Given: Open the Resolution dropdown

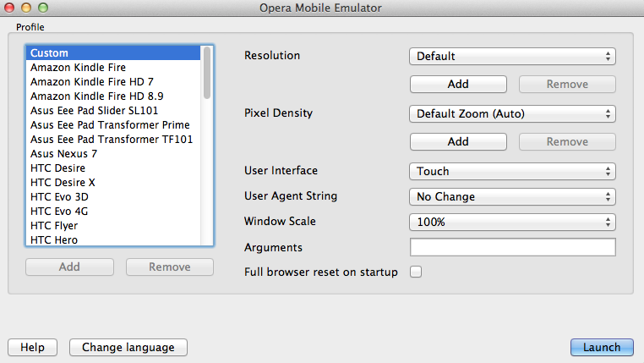Looking at the screenshot, I should [512, 56].
